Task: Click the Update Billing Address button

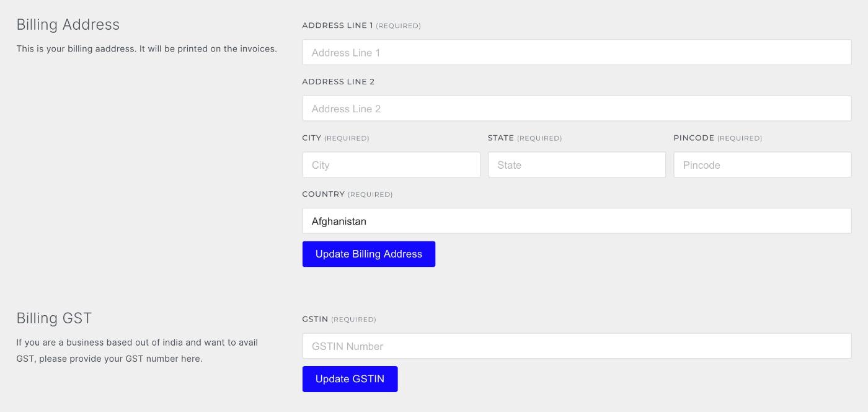Action: 369,254
